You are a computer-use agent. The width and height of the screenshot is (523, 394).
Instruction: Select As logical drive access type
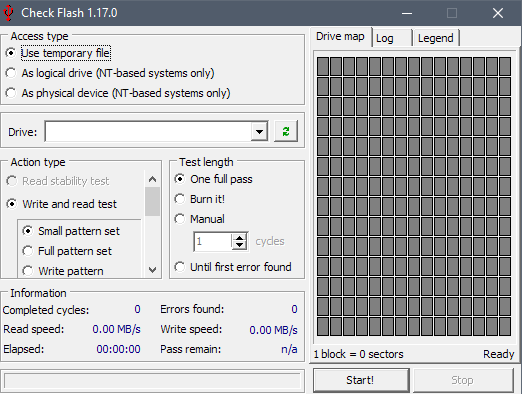coord(110,73)
